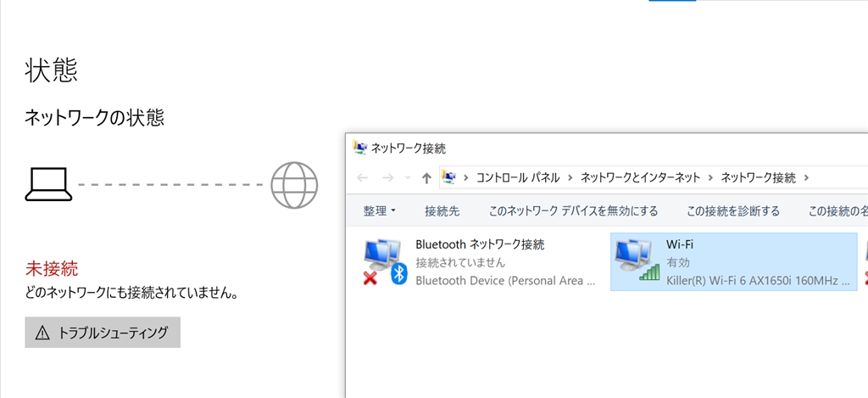Expand chevron after コントロール パネル breadcrumb
Image resolution: width=868 pixels, height=398 pixels.
coord(570,178)
